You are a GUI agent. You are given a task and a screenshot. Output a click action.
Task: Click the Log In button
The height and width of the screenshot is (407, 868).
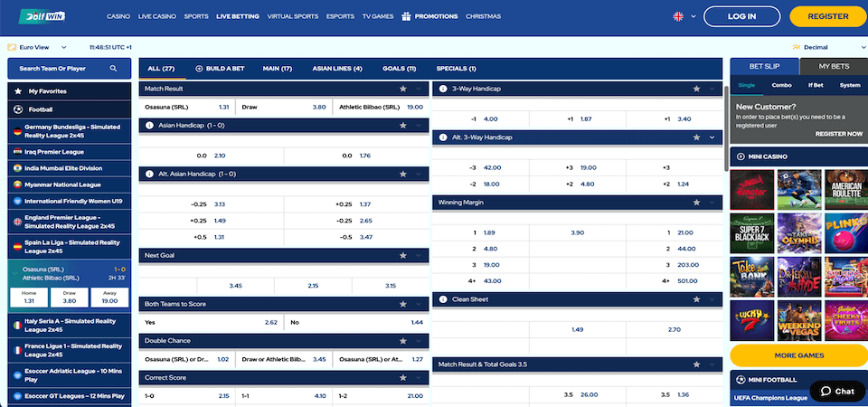coord(741,16)
